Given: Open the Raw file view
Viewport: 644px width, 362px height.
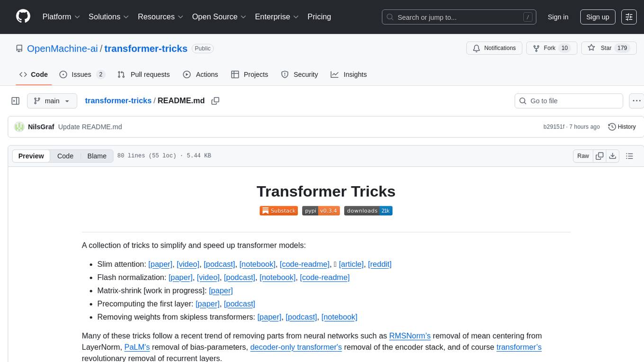Looking at the screenshot, I should pyautogui.click(x=583, y=156).
